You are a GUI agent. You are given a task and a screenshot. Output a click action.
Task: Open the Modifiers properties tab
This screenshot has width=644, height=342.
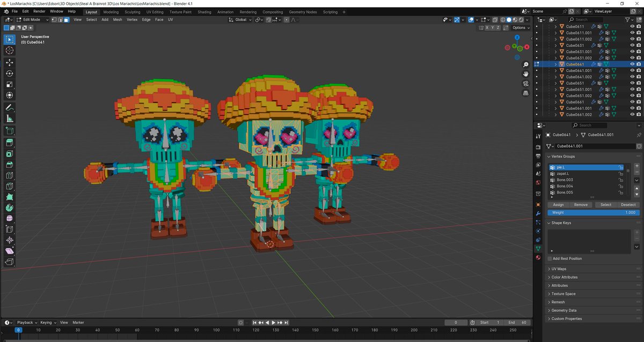click(x=538, y=213)
